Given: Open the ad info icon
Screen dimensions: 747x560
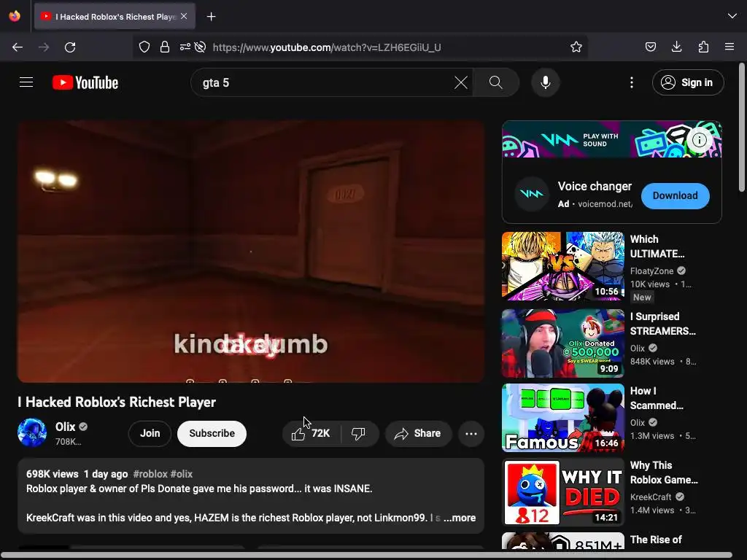Looking at the screenshot, I should click(699, 139).
